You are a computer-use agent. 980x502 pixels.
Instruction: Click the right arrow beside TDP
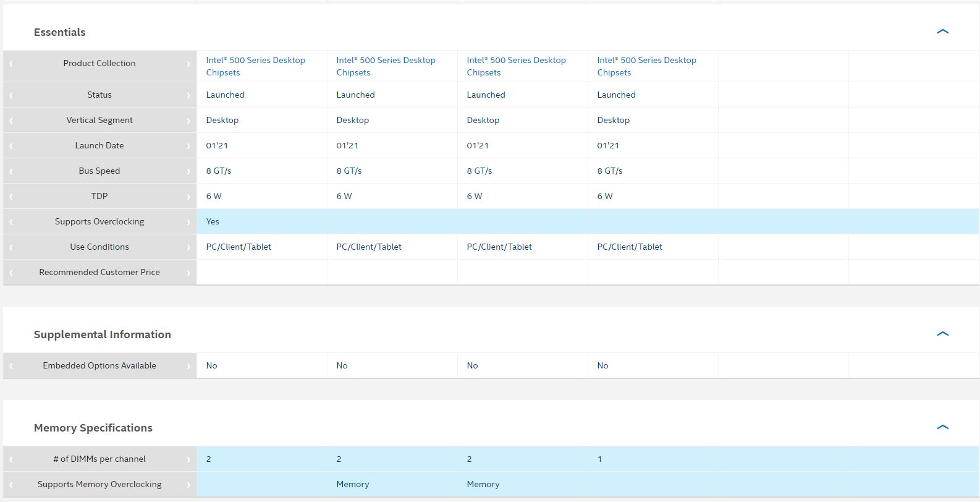pos(188,197)
